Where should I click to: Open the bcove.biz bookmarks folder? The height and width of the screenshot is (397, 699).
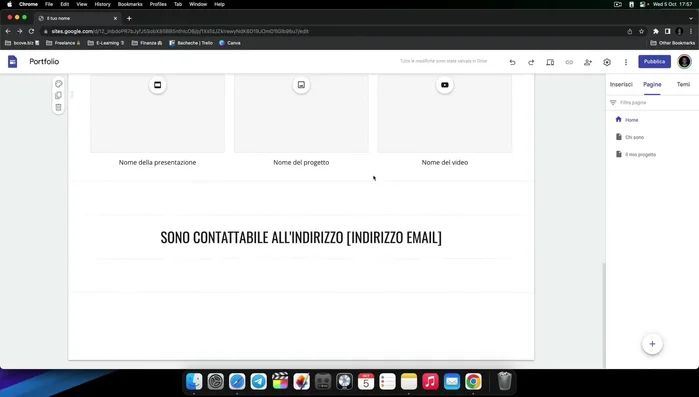tap(22, 43)
